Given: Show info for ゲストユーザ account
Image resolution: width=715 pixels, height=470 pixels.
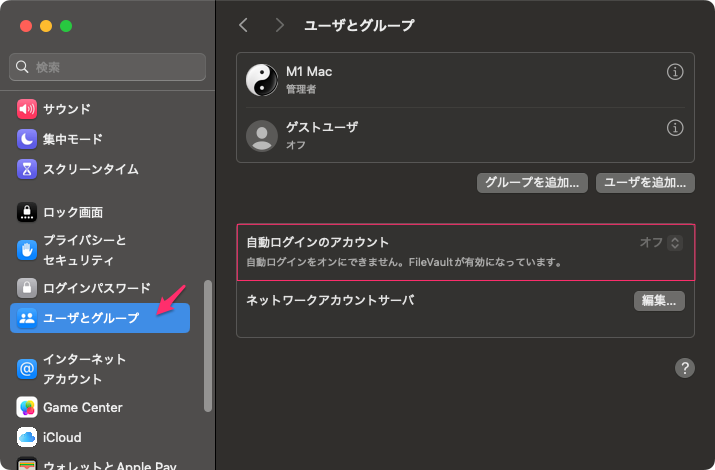Looking at the screenshot, I should tap(675, 128).
